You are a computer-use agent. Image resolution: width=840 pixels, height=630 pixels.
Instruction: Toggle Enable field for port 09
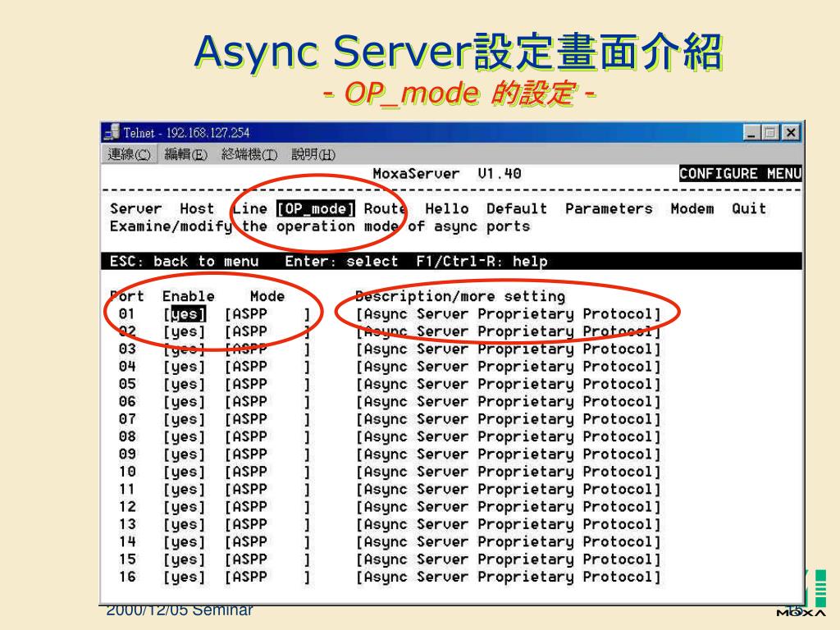pos(185,454)
